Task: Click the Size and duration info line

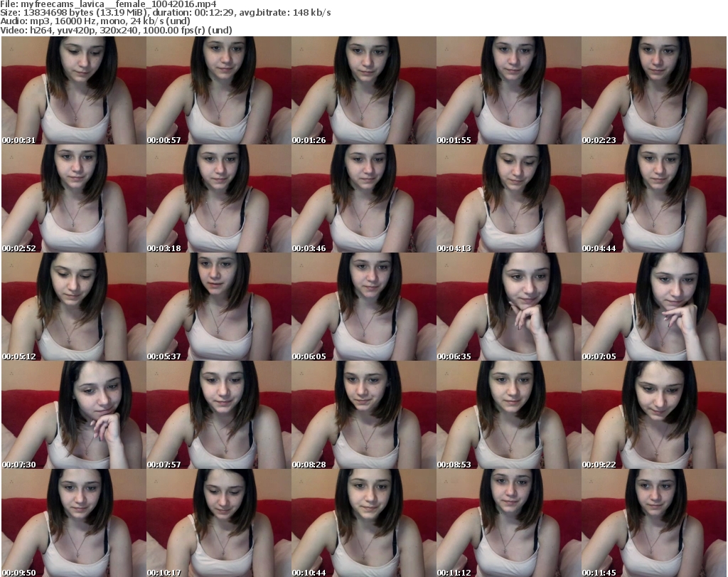Action: 166,13
